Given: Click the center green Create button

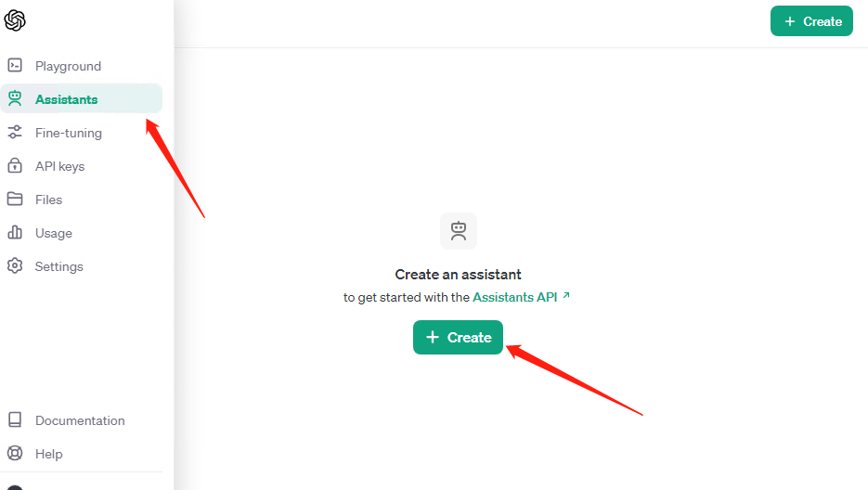Looking at the screenshot, I should click(x=458, y=337).
